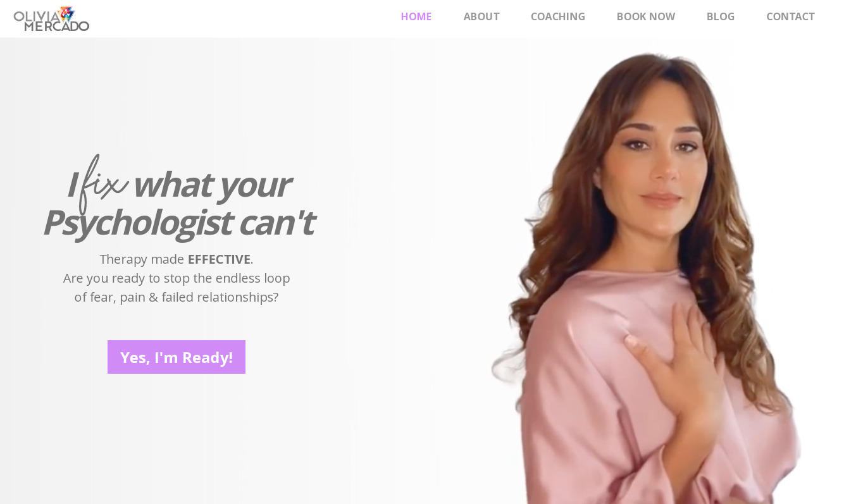Open the COACHING menu item
844x504 pixels.
pos(558,16)
